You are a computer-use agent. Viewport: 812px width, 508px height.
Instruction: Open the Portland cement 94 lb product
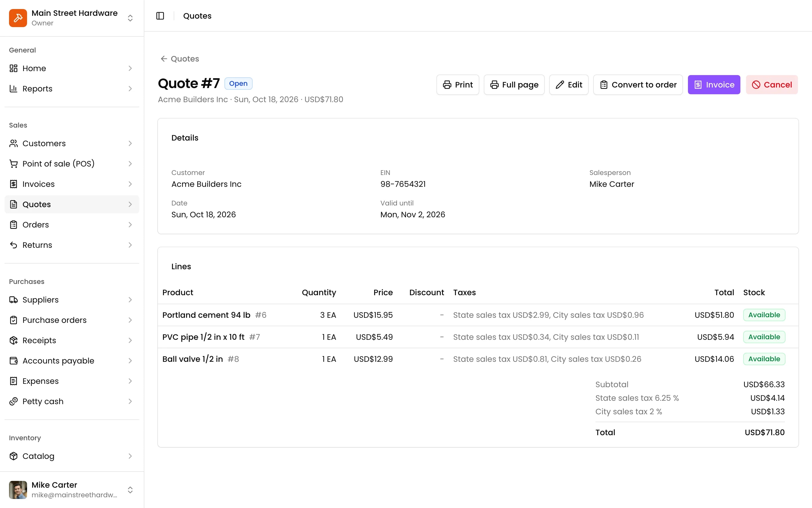point(206,315)
